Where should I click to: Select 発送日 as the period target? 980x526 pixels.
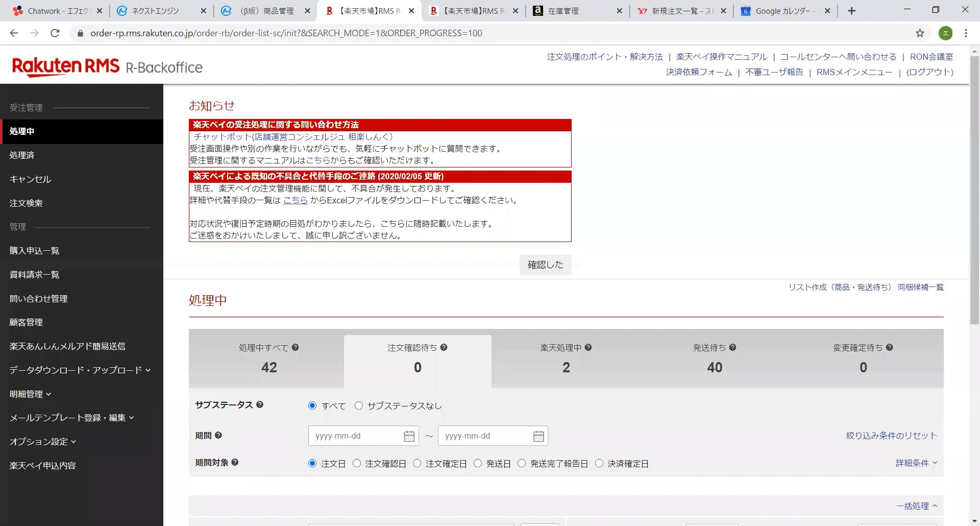coord(478,463)
